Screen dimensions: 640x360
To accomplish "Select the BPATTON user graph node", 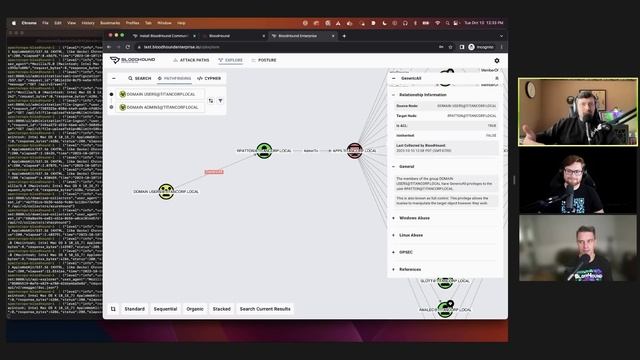I will point(264,151).
